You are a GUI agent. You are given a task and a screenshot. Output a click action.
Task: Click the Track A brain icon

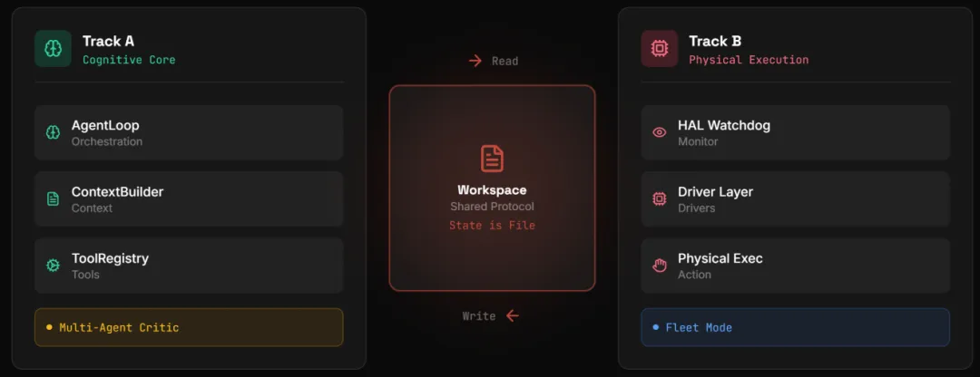[53, 49]
